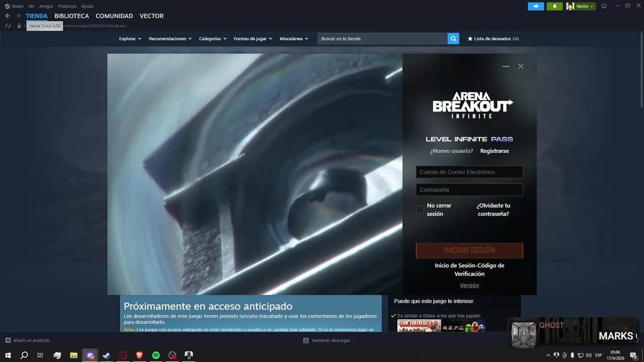Screen dimensions: 644x362
Task: Click the volume speaker tray icon
Action: pyautogui.click(x=589, y=355)
